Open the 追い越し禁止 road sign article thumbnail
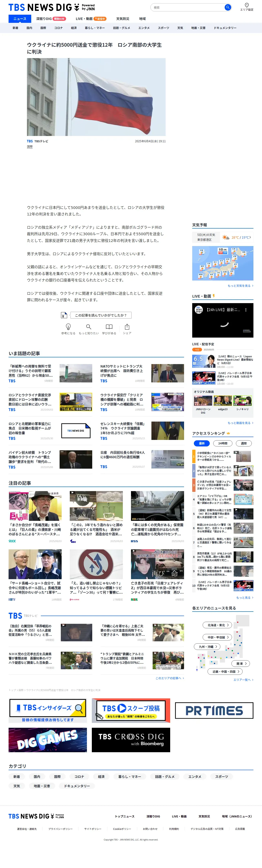This screenshot has height=868, width=262. pyautogui.click(x=97, y=564)
